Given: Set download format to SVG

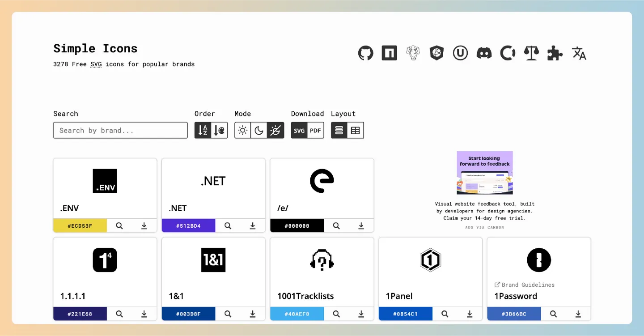Looking at the screenshot, I should (299, 130).
